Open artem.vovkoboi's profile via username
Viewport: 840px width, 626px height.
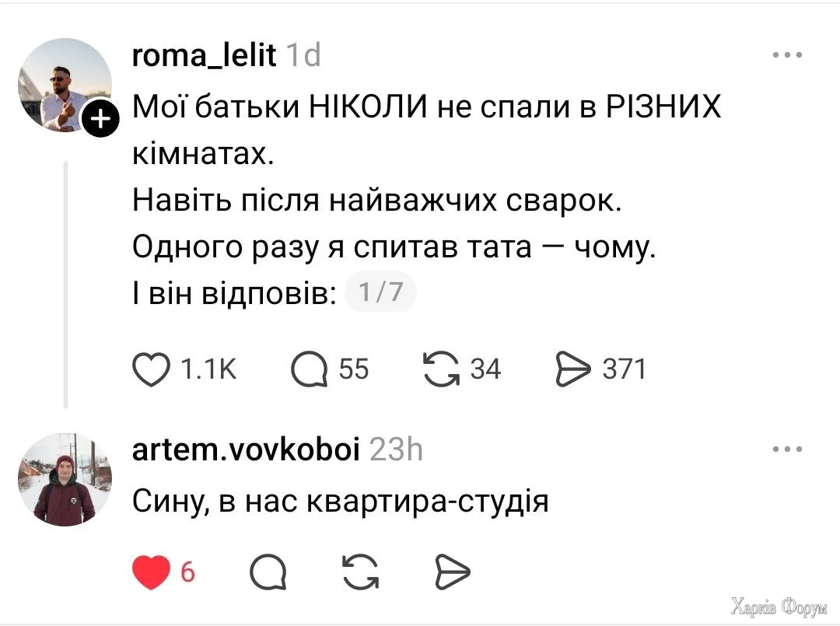pos(246,449)
